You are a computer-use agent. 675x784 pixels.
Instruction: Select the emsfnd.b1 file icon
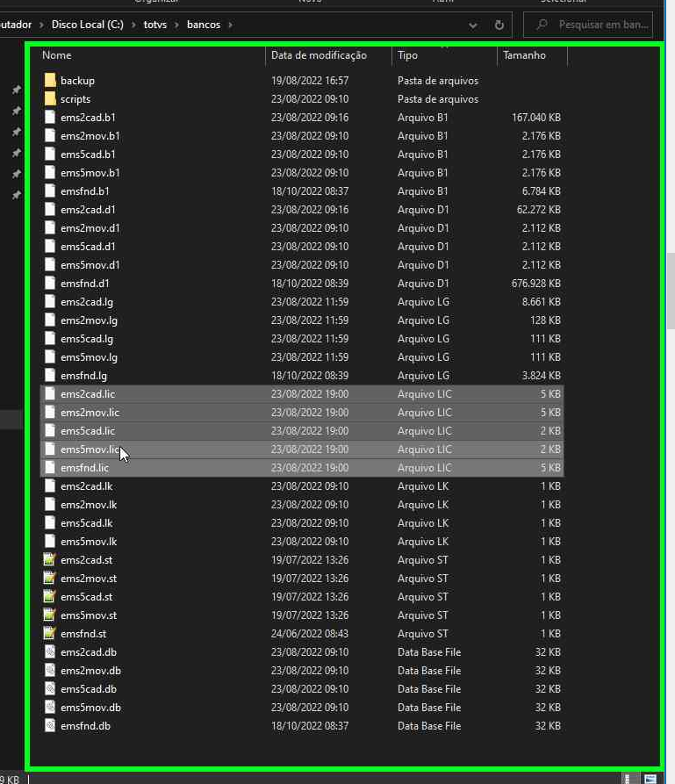(50, 191)
